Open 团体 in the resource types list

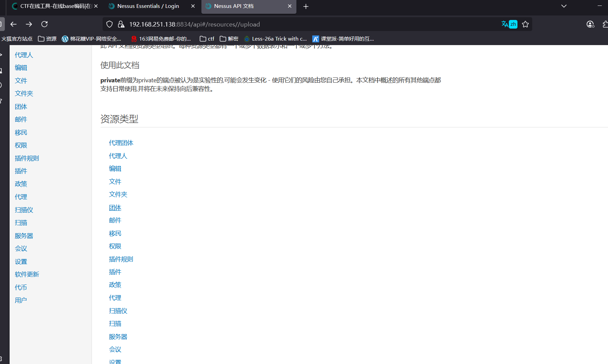(115, 208)
